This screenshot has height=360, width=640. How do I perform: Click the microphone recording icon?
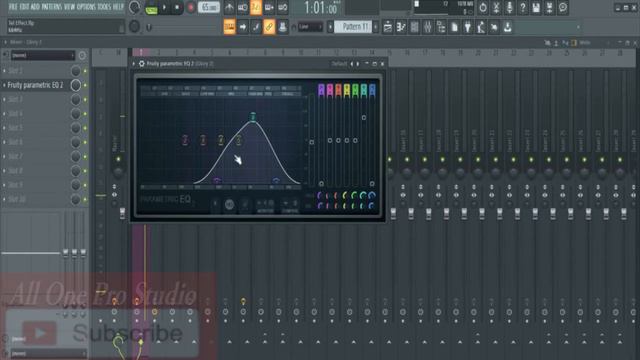coord(510,7)
